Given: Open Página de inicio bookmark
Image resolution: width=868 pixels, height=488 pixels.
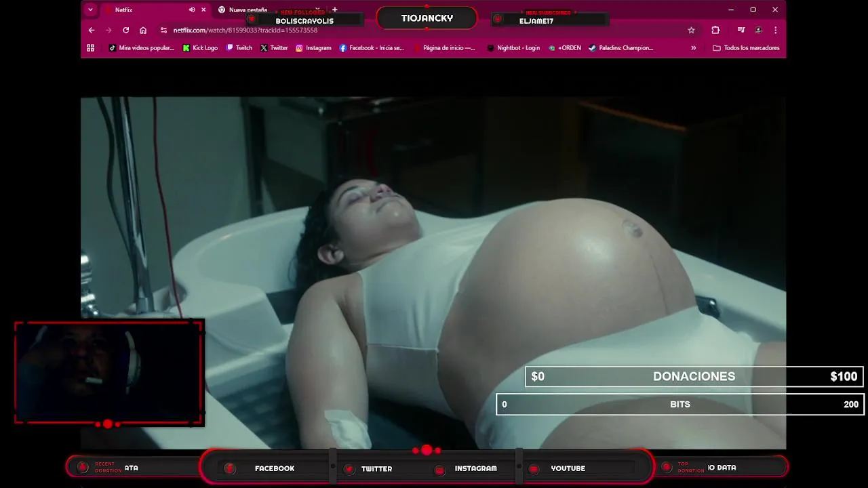Looking at the screenshot, I should (444, 48).
